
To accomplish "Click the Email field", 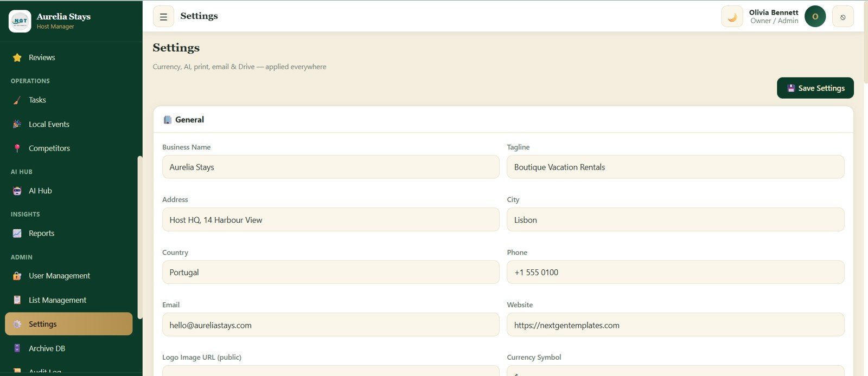I will click(330, 325).
